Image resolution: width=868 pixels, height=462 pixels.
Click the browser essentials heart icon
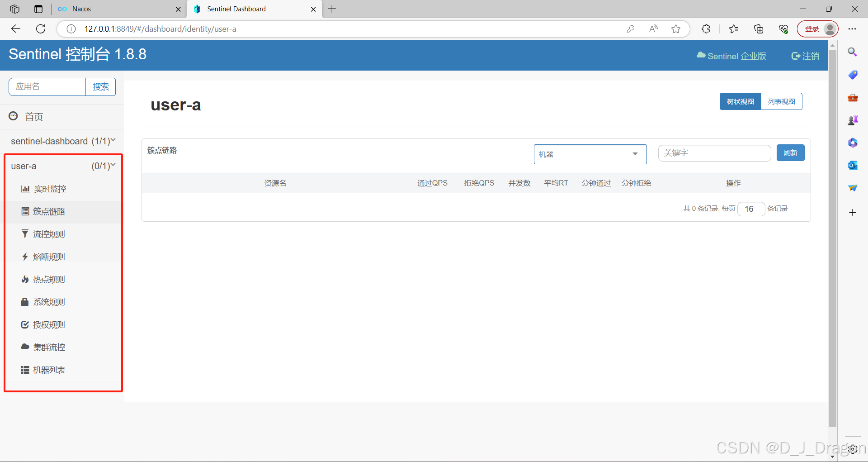(x=783, y=29)
